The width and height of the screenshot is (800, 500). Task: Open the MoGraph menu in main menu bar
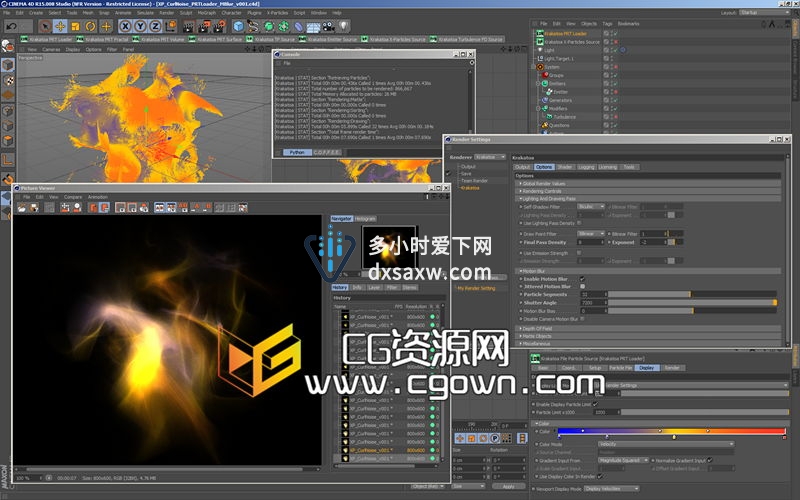tap(206, 13)
